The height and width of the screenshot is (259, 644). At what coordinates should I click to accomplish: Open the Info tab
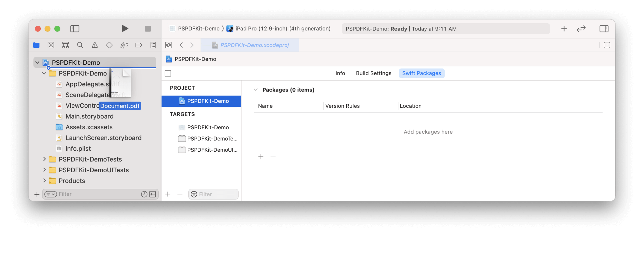(340, 73)
